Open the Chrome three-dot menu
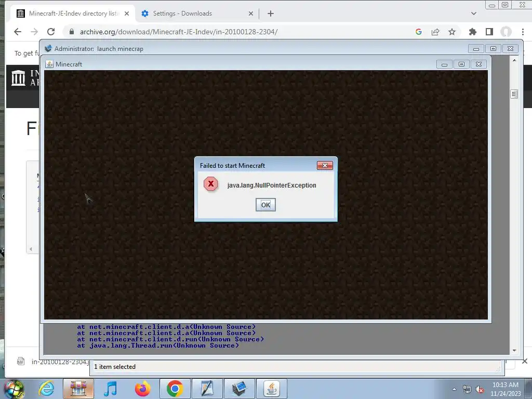532x399 pixels. click(x=523, y=32)
